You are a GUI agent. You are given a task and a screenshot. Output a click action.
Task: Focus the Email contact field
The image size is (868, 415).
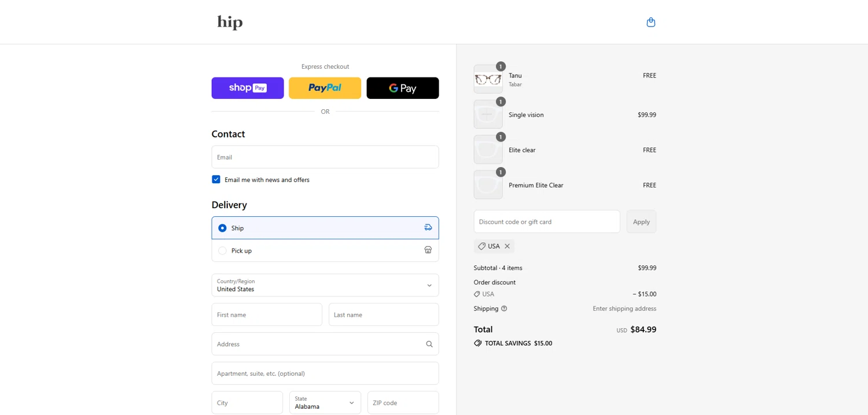(x=325, y=157)
